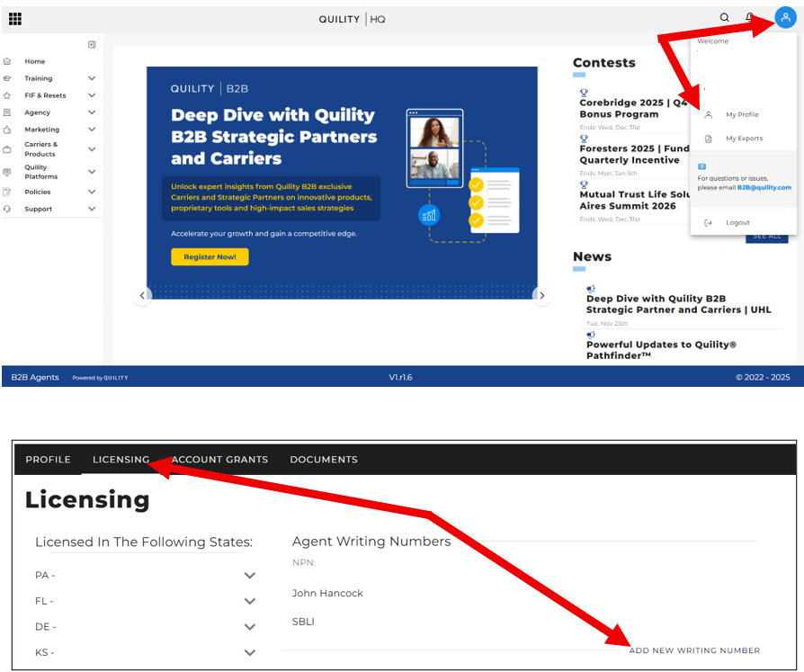Viewport: 804px width, 672px height.
Task: Log out using the Logout option
Action: point(737,223)
